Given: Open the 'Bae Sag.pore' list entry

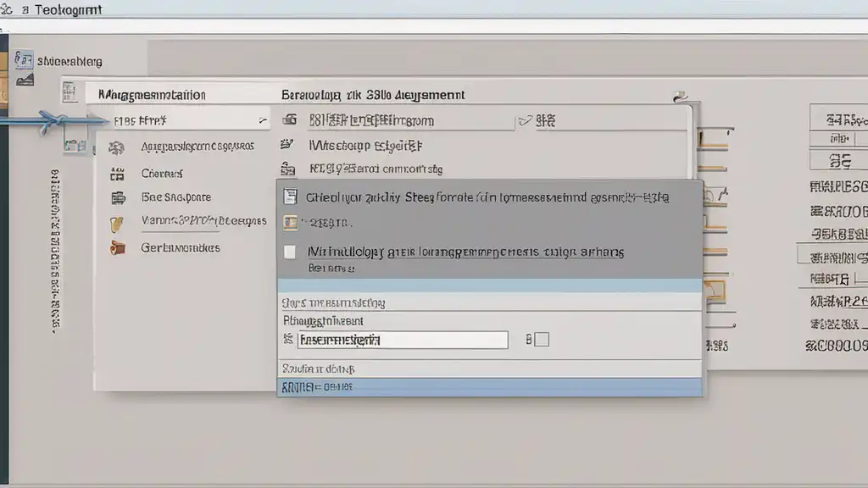Looking at the screenshot, I should tap(176, 197).
